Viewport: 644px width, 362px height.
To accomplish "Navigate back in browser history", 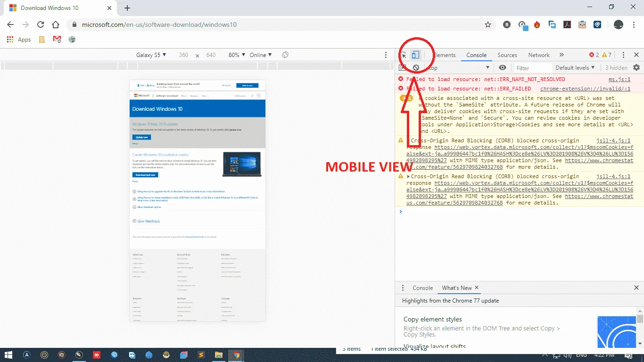I will pyautogui.click(x=10, y=25).
